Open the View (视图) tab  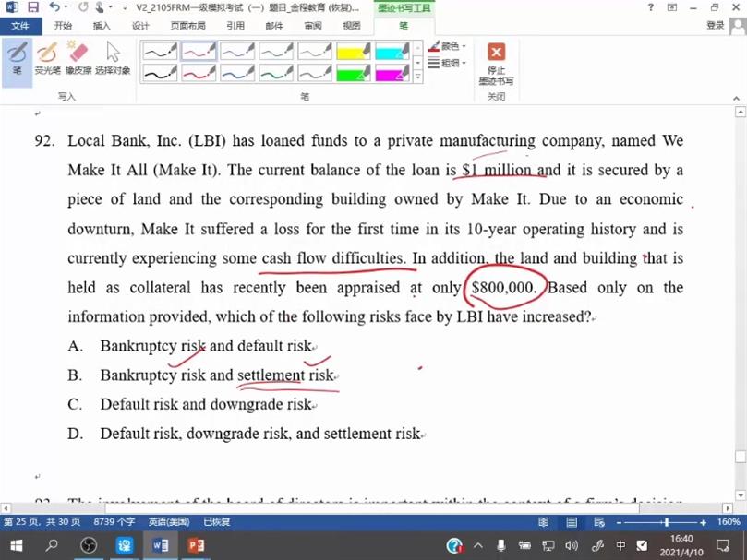351,26
